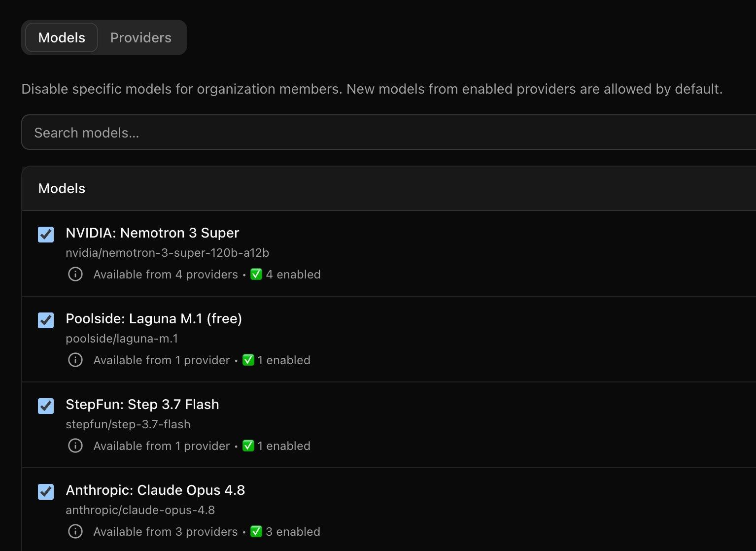Click the info icon for NVIDIA Nemotron providers
Viewport: 756px width, 551px height.
75,274
